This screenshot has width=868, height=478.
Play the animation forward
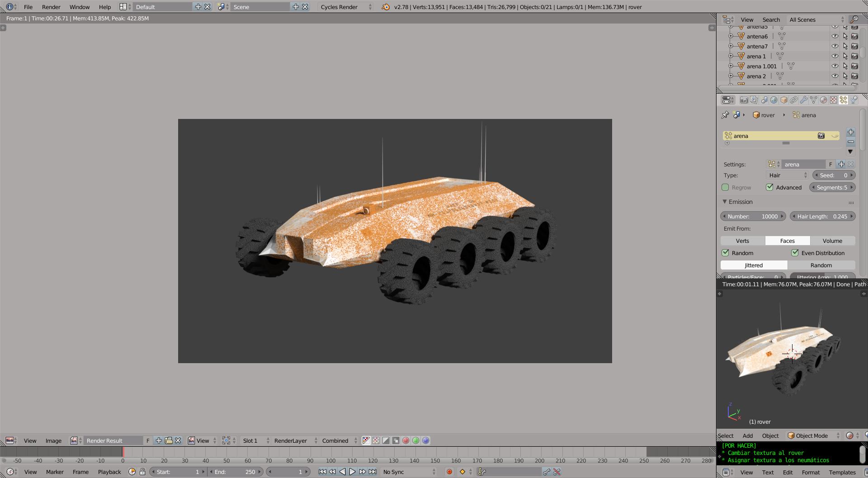[352, 472]
